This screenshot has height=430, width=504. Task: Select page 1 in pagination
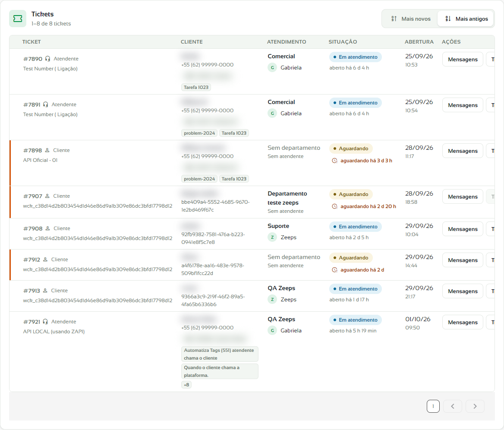pos(433,406)
